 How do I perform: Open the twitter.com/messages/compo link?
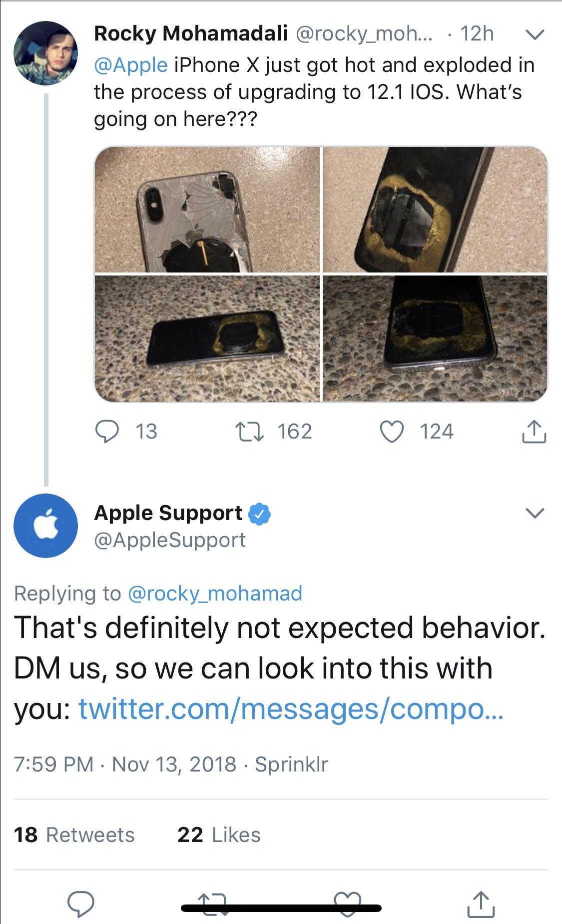(291, 708)
